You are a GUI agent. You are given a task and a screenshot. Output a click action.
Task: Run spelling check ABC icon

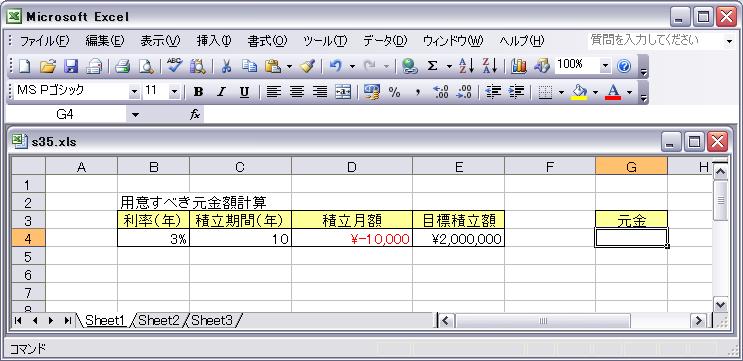174,66
